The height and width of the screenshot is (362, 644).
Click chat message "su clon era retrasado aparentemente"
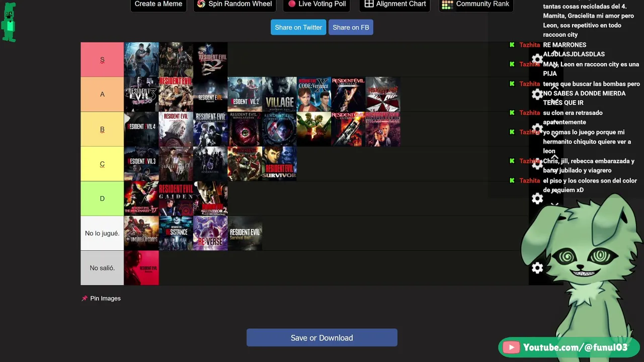573,117
